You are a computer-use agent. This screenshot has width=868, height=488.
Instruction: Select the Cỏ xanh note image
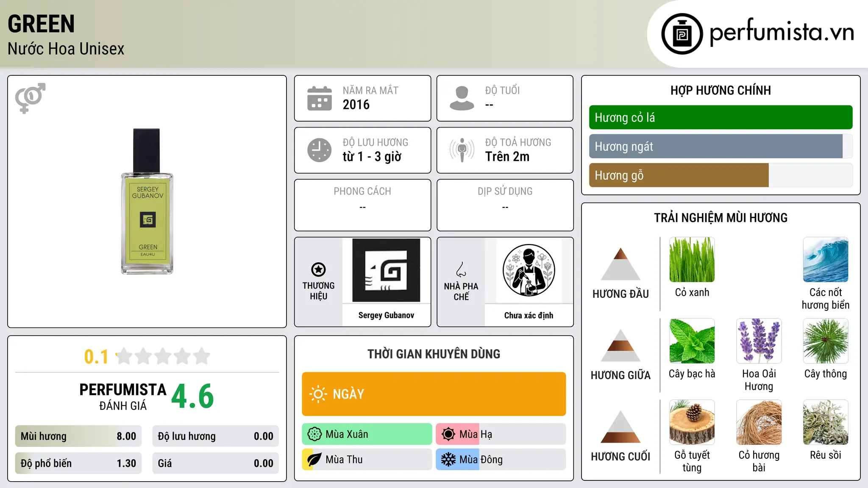click(x=692, y=260)
